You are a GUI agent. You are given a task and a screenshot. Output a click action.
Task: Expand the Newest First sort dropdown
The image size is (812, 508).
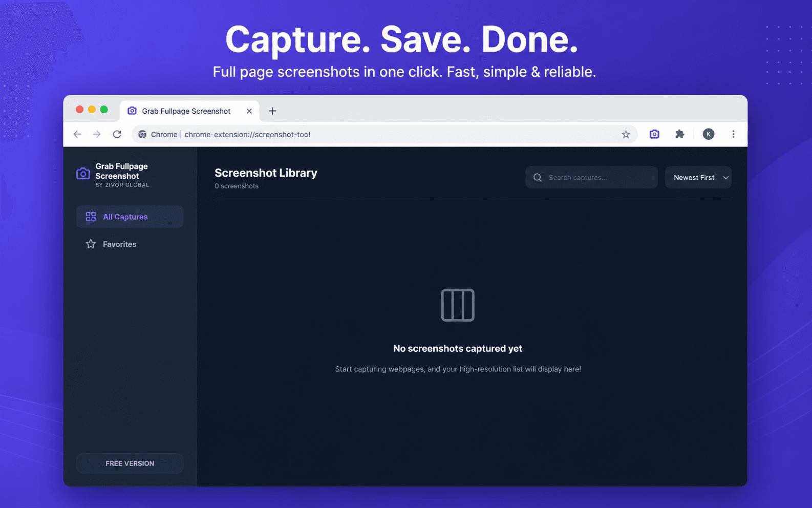coord(698,177)
